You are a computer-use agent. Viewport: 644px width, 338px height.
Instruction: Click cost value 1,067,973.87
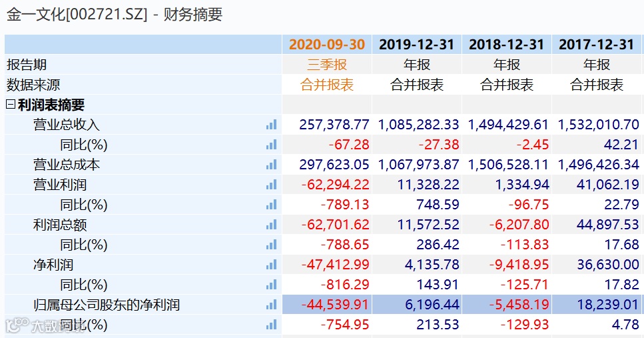(x=418, y=165)
